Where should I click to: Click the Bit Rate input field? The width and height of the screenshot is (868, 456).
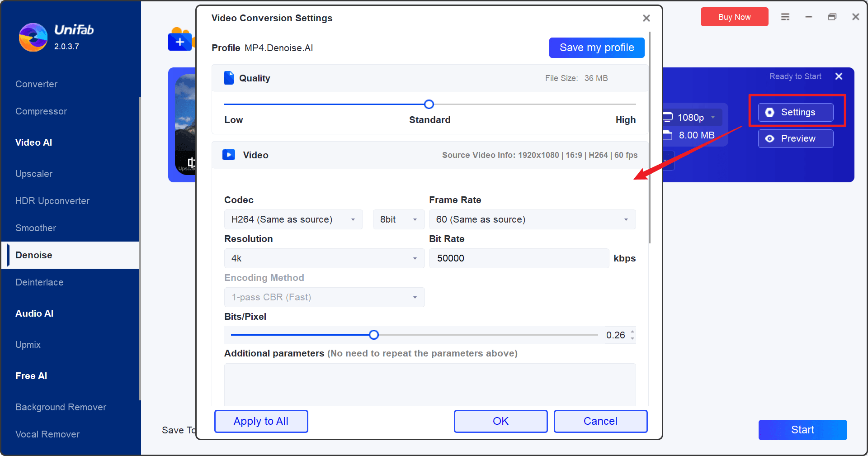[x=519, y=258]
